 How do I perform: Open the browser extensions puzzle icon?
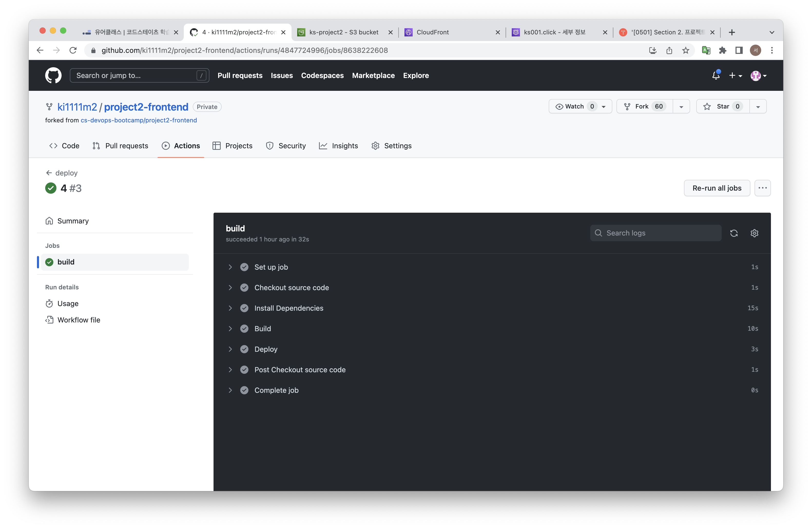(722, 51)
